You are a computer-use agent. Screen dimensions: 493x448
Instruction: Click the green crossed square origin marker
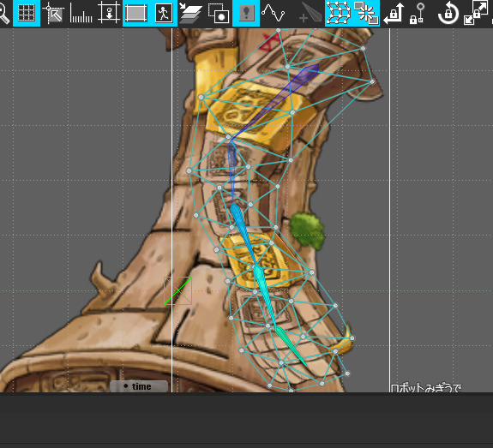[178, 290]
